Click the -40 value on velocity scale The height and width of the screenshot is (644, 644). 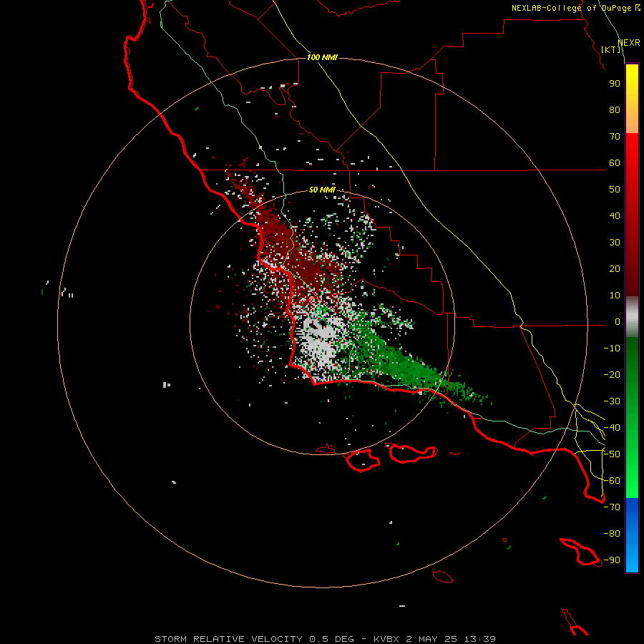pos(612,428)
